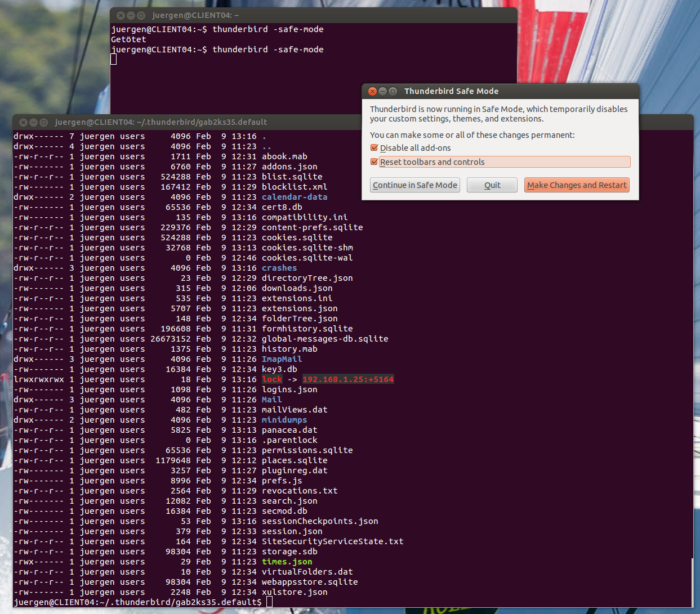Click the prefs.js filename
The height and width of the screenshot is (614, 700).
pyautogui.click(x=282, y=481)
